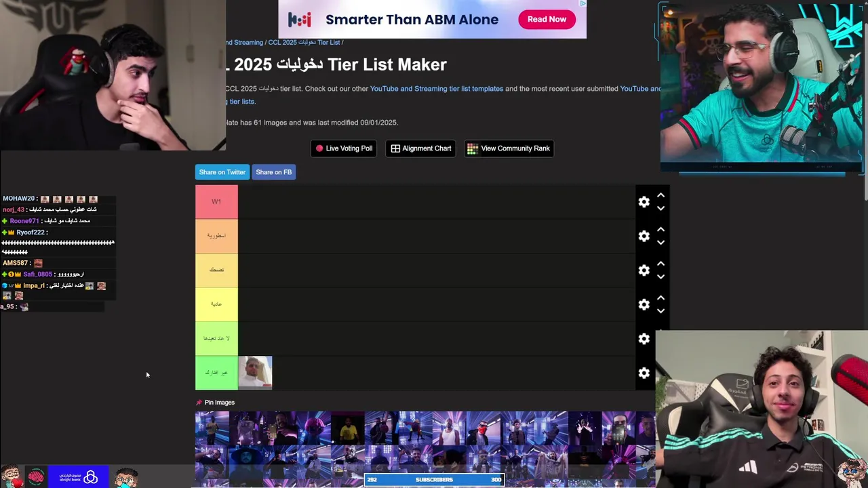
Task: Click the Share on FB button
Action: tap(273, 172)
